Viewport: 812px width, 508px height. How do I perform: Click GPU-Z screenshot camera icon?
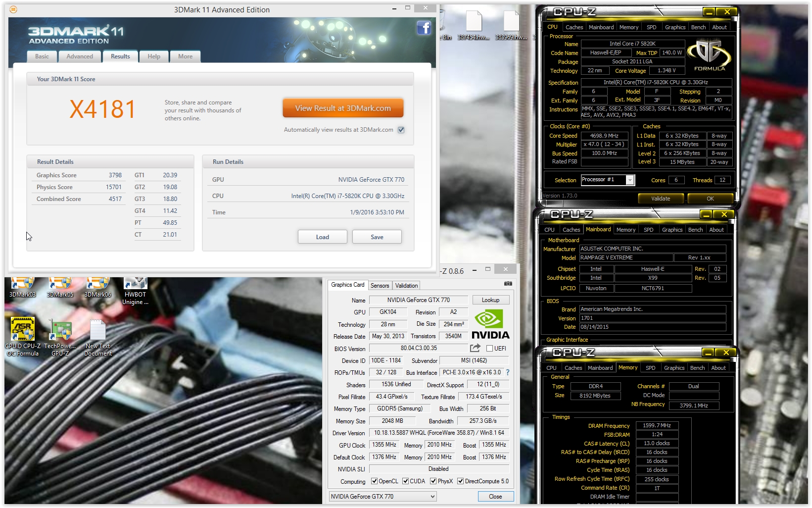[x=508, y=284]
